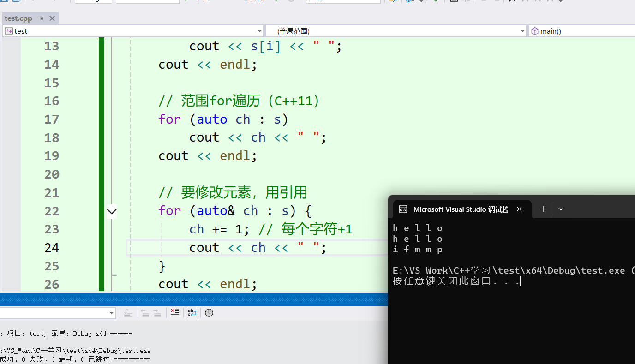Open a new console tab with plus
The width and height of the screenshot is (635, 364).
[x=544, y=209]
